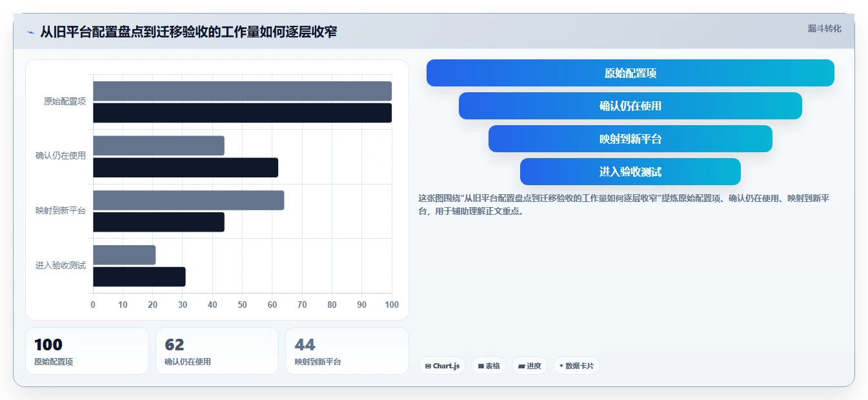Click the 映射到新平台 y-axis label
868x400 pixels.
tap(61, 210)
